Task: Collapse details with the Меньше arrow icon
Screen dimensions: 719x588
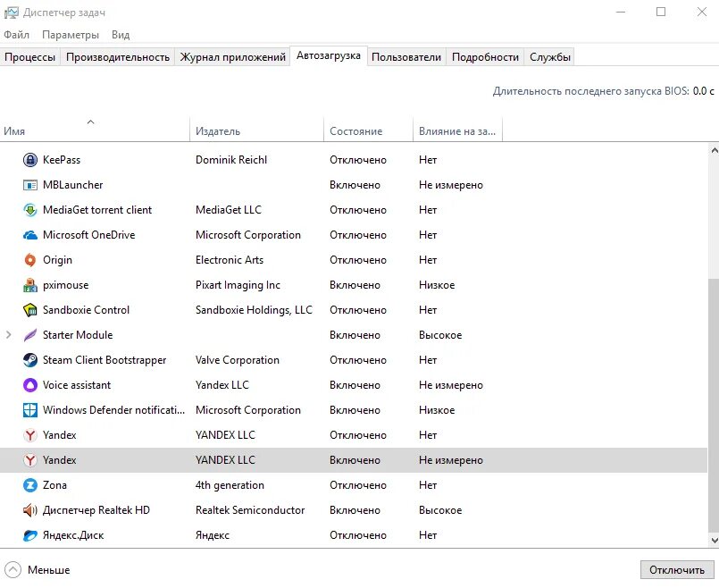Action: click(x=13, y=570)
